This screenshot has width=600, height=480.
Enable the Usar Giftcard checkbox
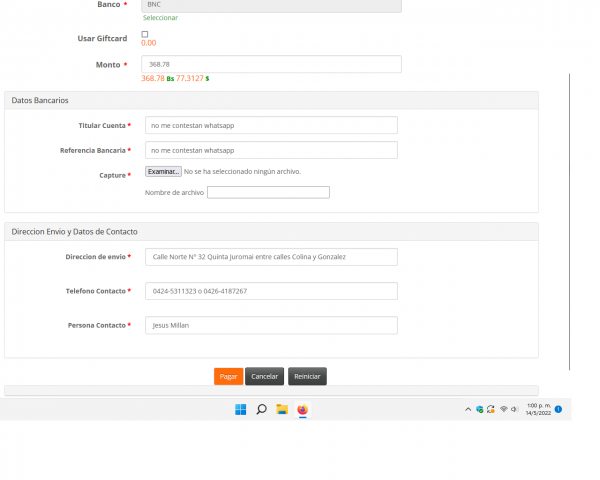click(x=145, y=34)
